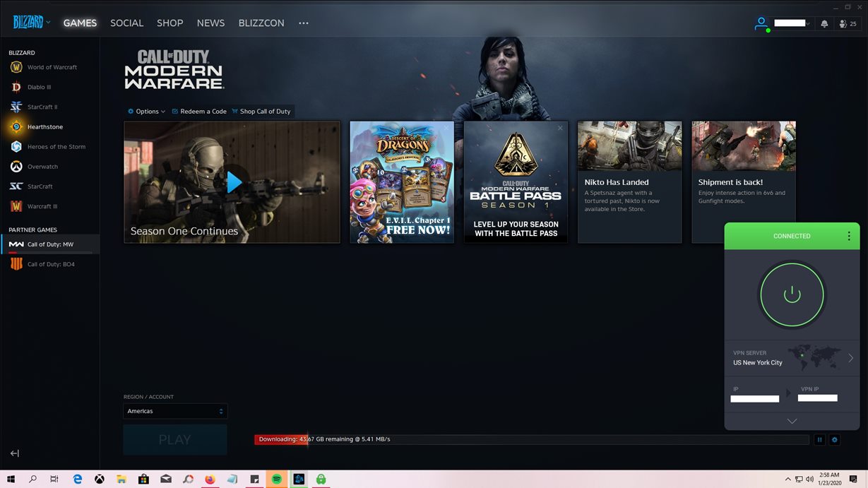Open Heroes of the Storm
868x488 pixels.
click(49, 147)
